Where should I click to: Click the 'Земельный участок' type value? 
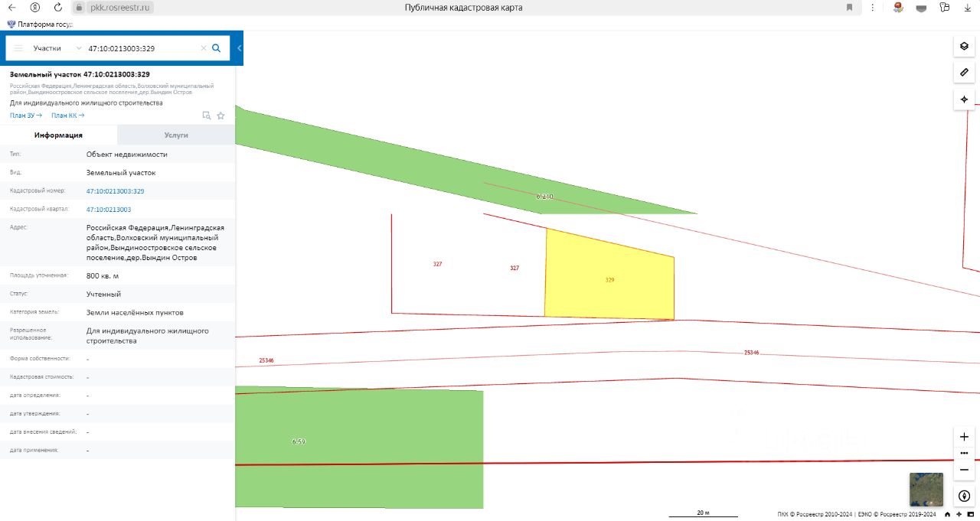coord(121,173)
